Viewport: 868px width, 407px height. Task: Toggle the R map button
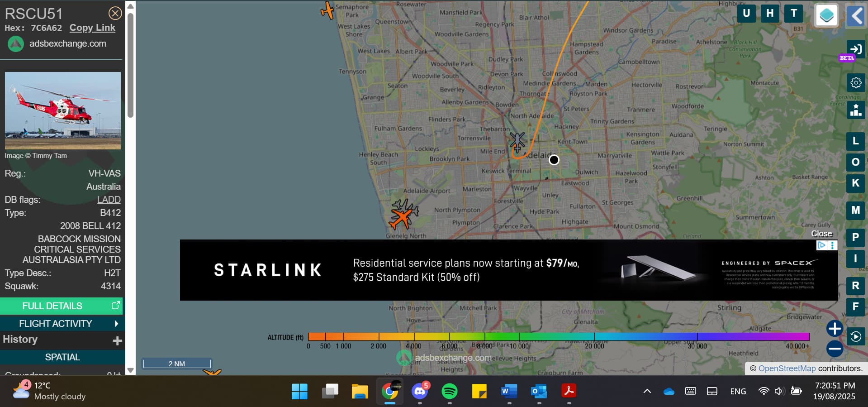click(x=855, y=286)
